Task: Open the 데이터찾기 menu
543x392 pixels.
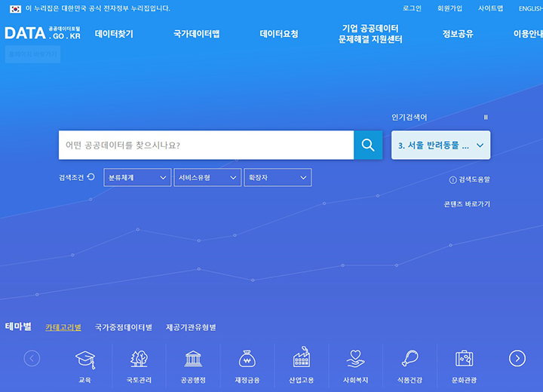Action: tap(114, 34)
